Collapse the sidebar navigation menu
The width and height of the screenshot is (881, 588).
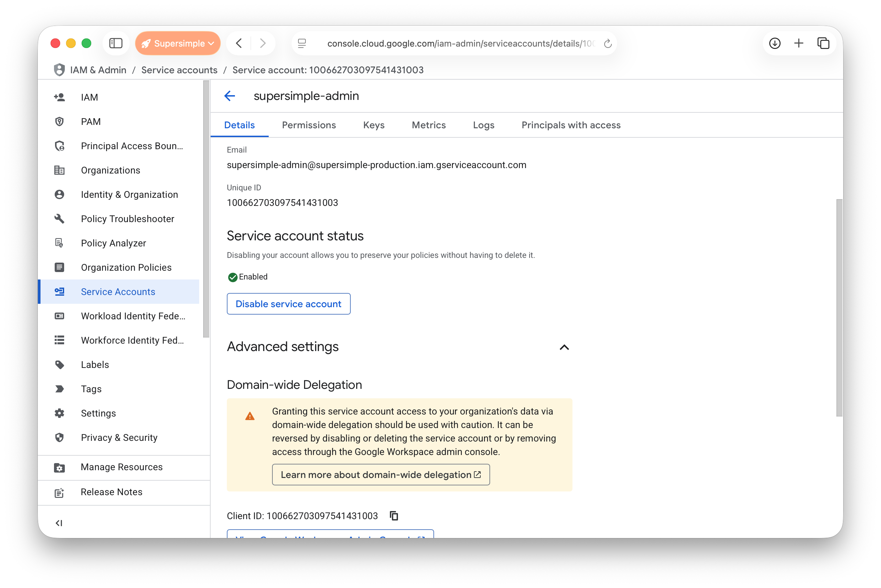pos(59,523)
